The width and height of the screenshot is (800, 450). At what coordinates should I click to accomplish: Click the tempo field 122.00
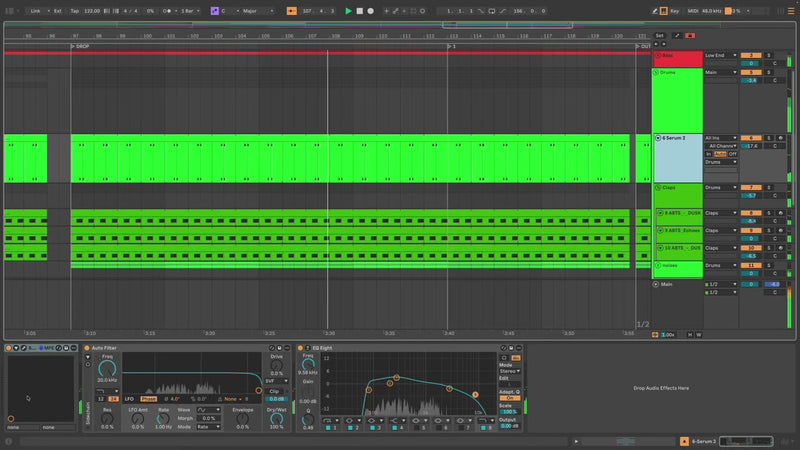(92, 11)
